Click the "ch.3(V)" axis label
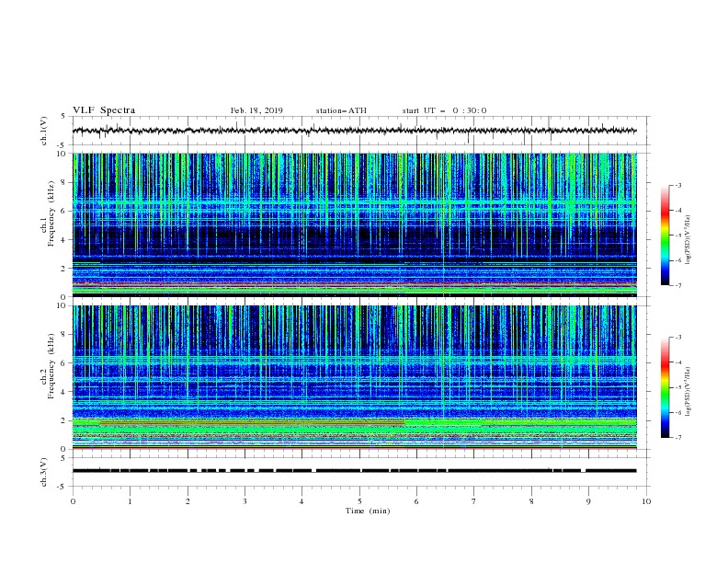728x563 pixels. [x=44, y=472]
